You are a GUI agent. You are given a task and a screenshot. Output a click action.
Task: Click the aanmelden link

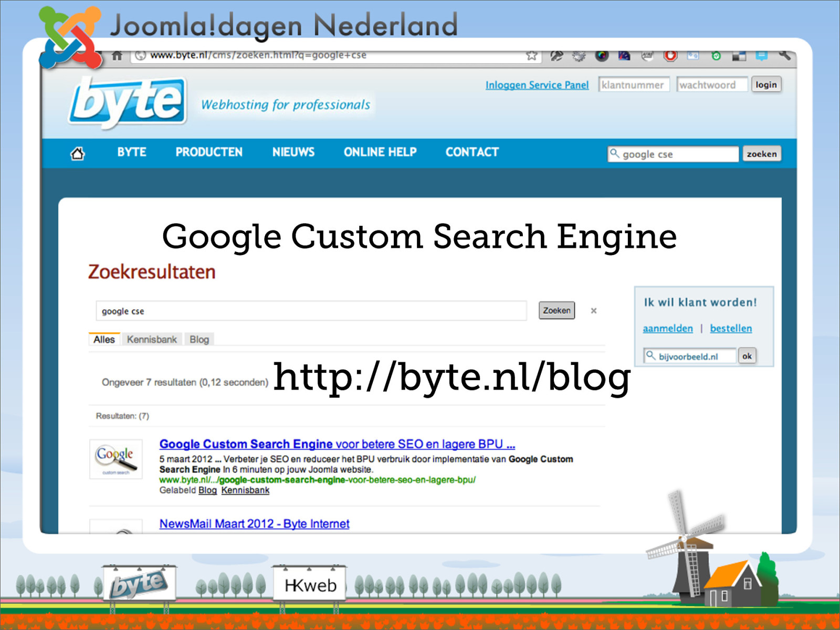click(x=668, y=328)
